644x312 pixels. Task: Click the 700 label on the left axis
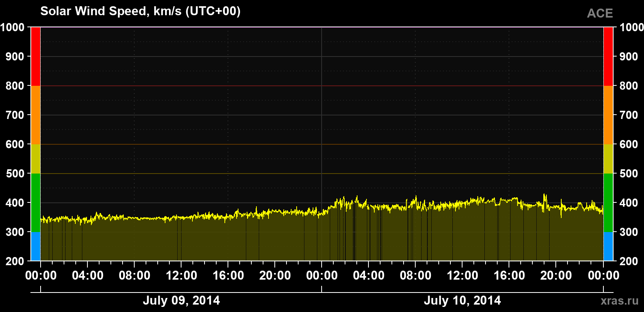coord(15,115)
